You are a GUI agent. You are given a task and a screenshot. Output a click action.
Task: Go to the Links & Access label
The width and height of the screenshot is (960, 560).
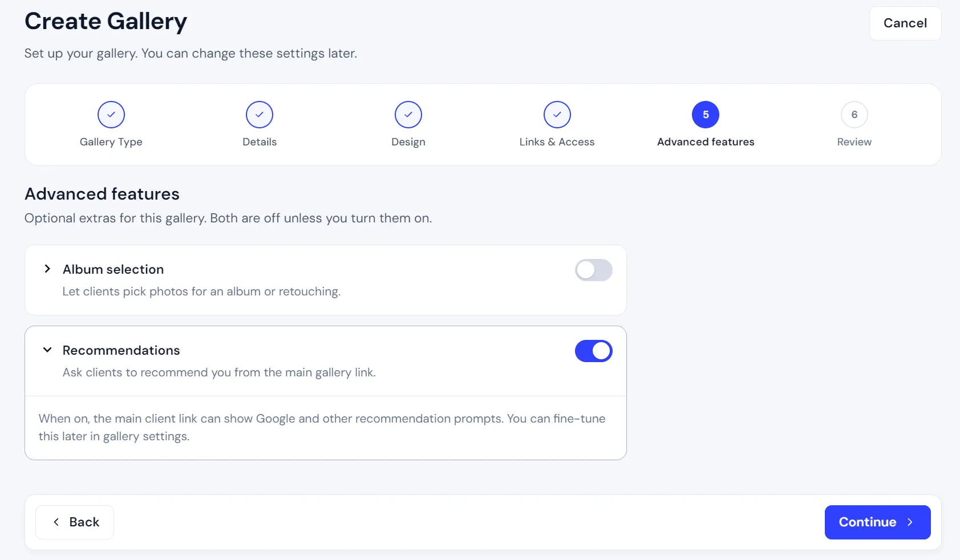pos(557,142)
